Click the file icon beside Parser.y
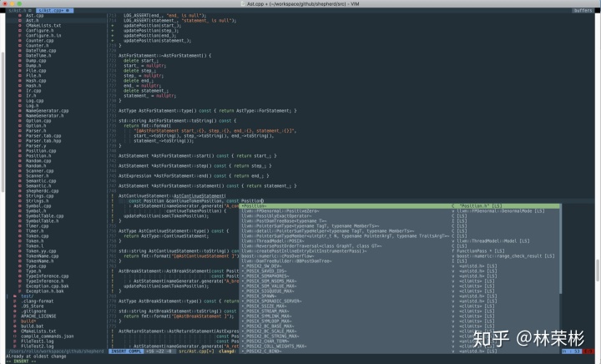This screenshot has height=364, width=601. coord(20,146)
